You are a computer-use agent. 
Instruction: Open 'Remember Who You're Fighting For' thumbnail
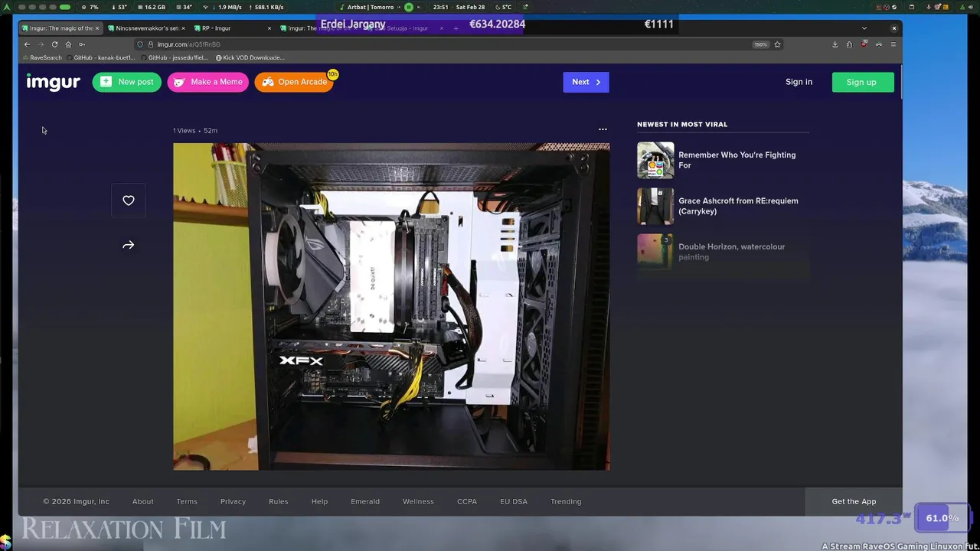655,160
